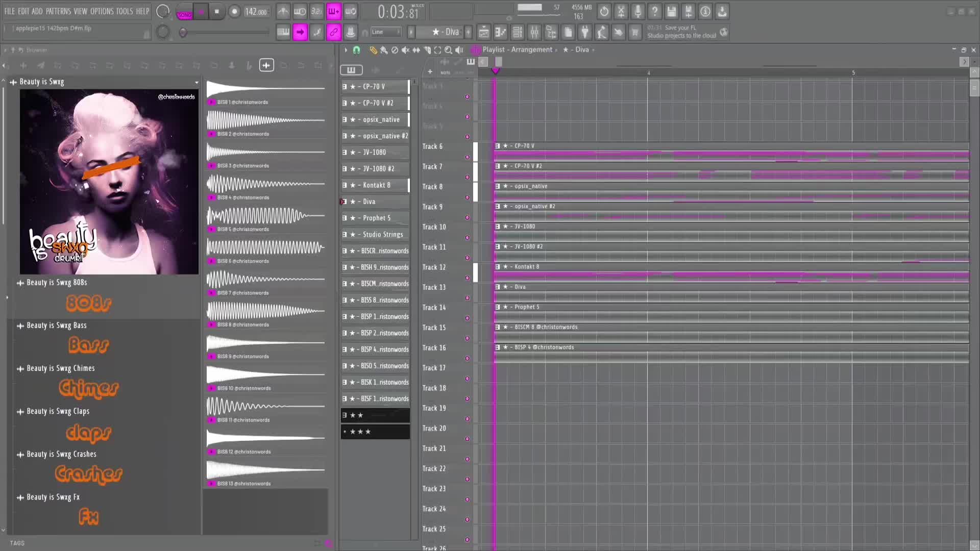Toggle the pink link icon in the toolbar
Image resolution: width=980 pixels, height=551 pixels.
[334, 33]
